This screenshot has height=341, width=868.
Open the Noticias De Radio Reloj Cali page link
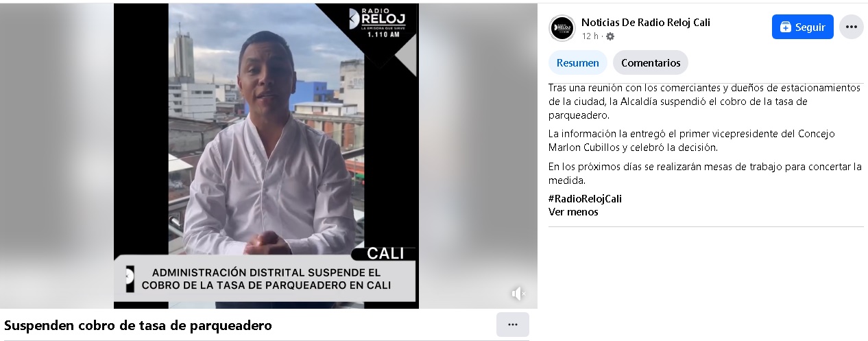tap(646, 22)
